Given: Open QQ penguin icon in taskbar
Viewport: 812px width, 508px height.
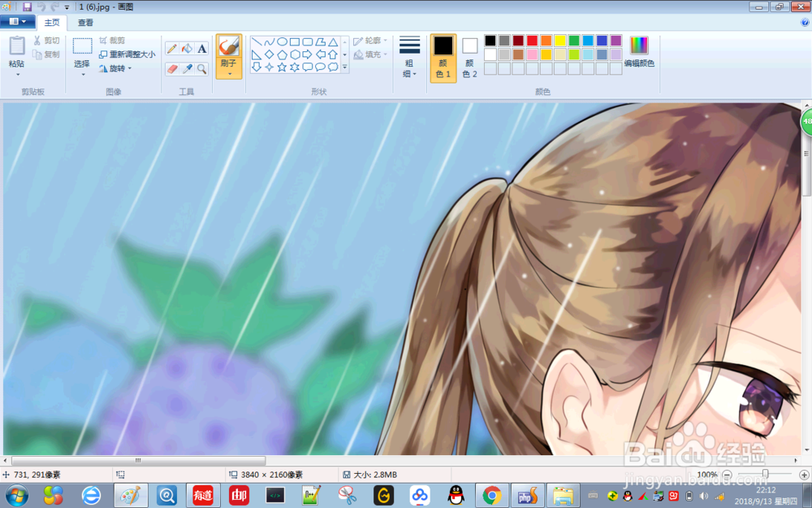Looking at the screenshot, I should pos(456,496).
